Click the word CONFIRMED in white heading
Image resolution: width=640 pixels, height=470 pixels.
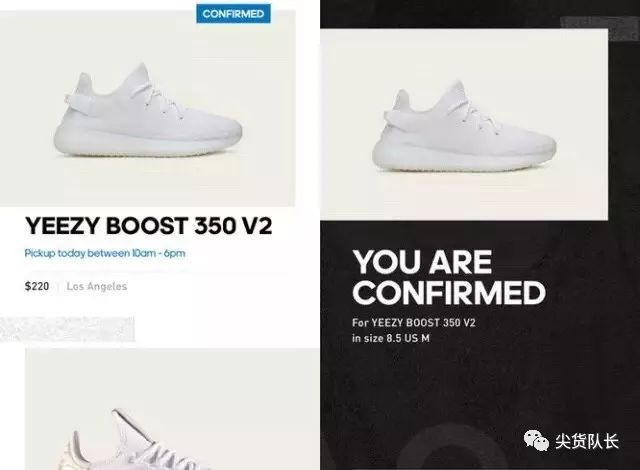point(449,292)
